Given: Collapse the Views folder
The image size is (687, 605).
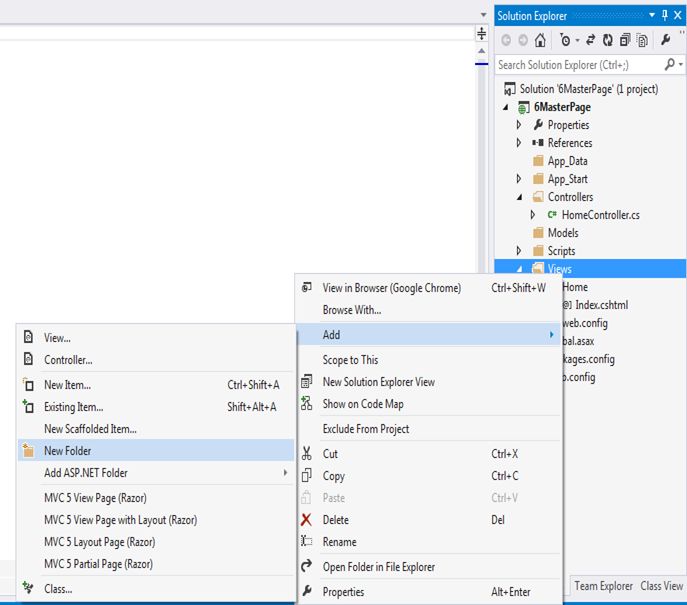Looking at the screenshot, I should [x=520, y=269].
